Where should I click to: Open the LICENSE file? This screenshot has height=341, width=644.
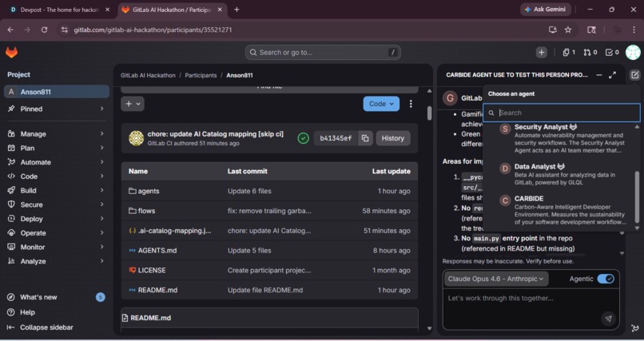(152, 271)
